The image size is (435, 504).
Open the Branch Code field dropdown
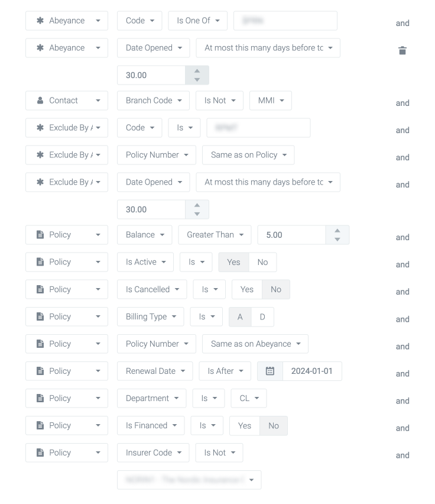[x=153, y=101]
